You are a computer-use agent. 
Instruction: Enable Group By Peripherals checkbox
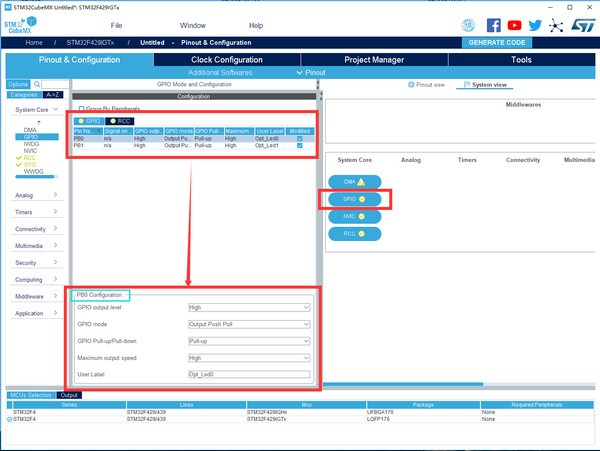click(81, 108)
